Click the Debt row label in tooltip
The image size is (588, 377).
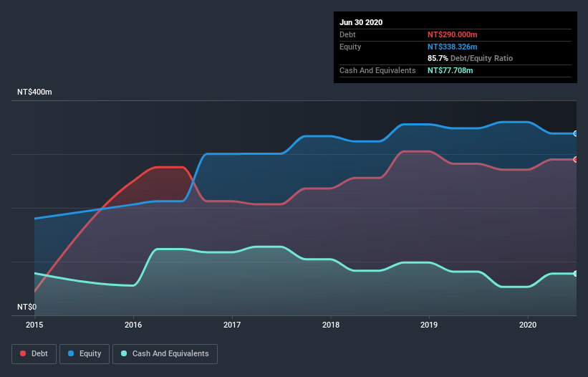click(347, 34)
